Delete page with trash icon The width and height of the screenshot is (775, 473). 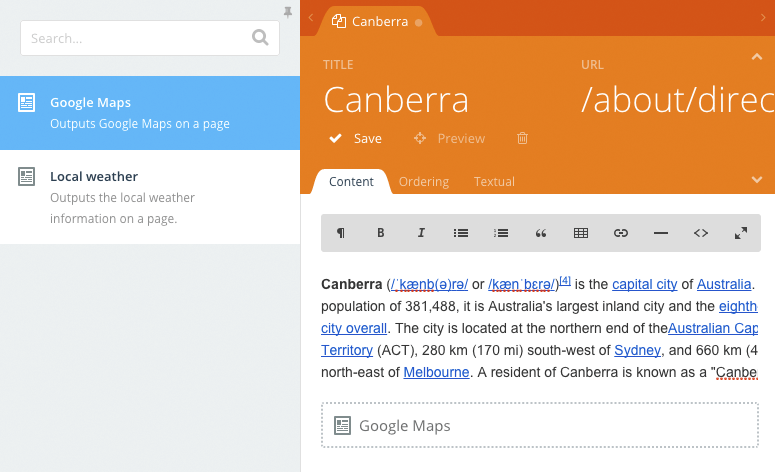(x=522, y=139)
